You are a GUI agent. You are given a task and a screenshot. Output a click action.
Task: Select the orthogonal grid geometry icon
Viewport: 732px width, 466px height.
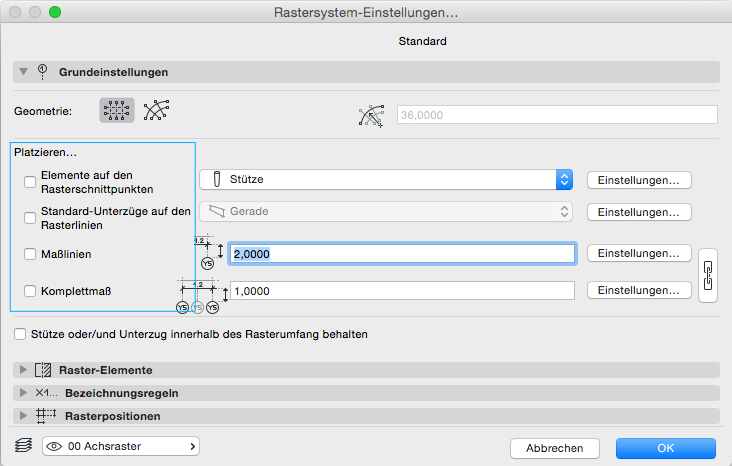click(117, 111)
